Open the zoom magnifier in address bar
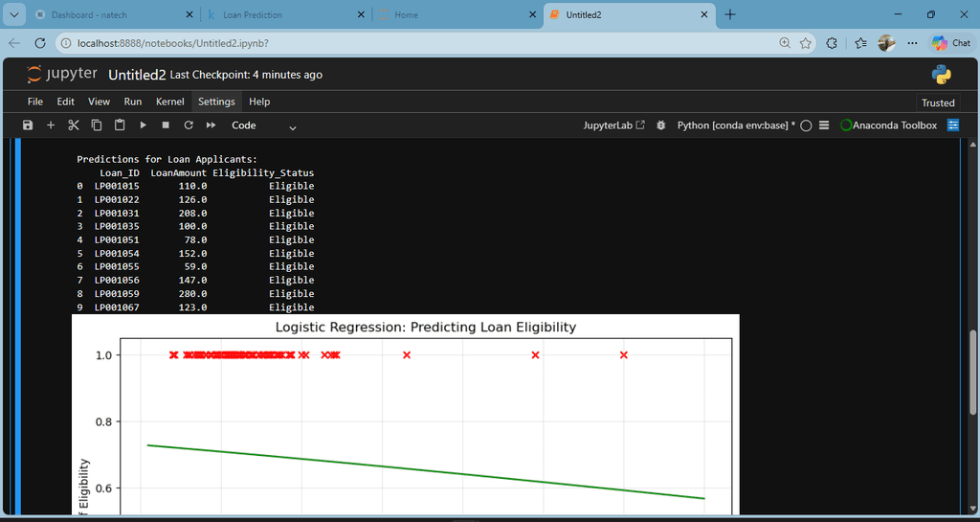The height and width of the screenshot is (522, 980). coord(785,43)
